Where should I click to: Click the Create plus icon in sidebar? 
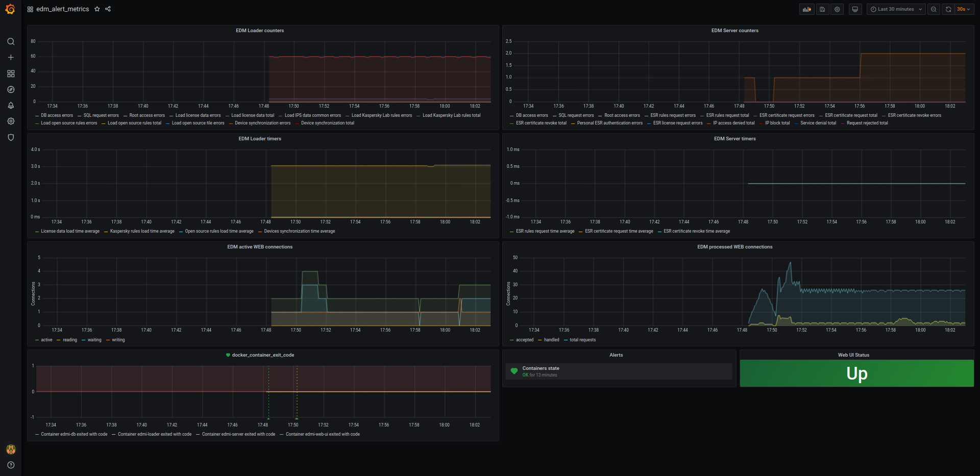[x=11, y=58]
